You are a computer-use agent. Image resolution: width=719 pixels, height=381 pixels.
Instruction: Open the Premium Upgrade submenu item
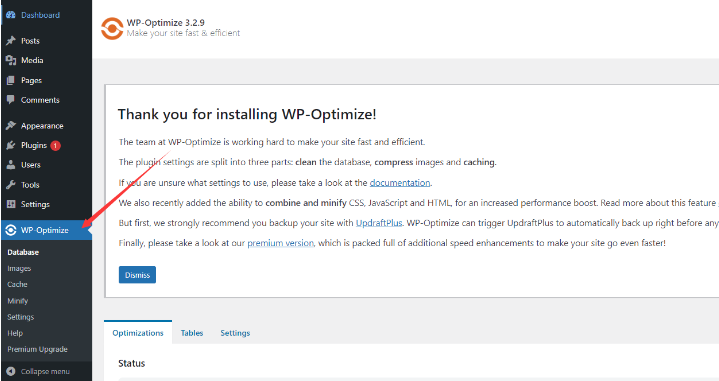pos(38,349)
